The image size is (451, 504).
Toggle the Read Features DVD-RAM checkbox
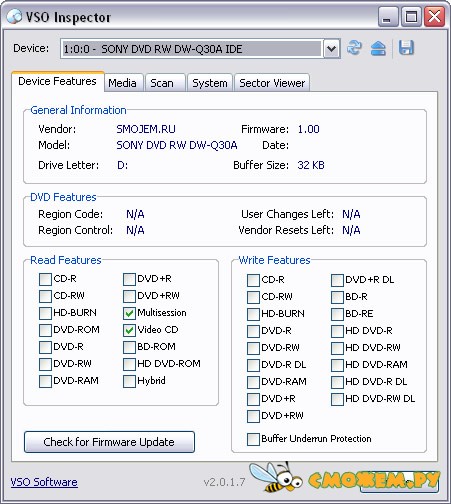[x=45, y=381]
